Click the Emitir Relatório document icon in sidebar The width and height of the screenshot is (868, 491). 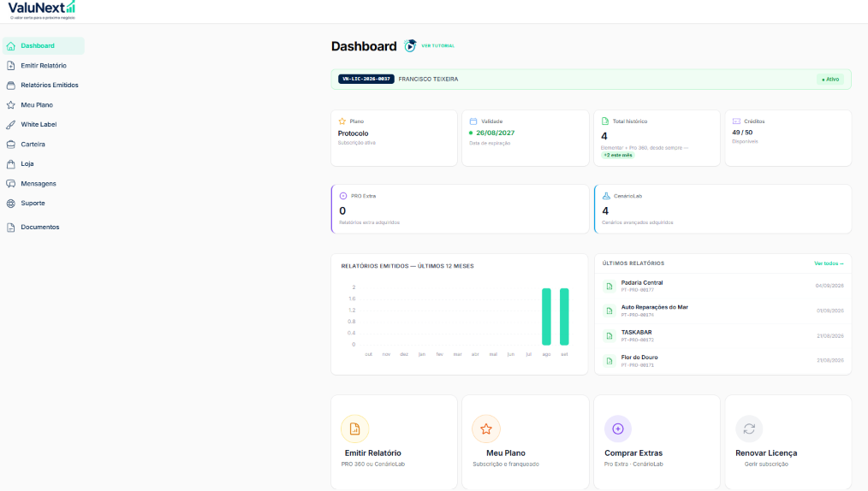pos(10,66)
